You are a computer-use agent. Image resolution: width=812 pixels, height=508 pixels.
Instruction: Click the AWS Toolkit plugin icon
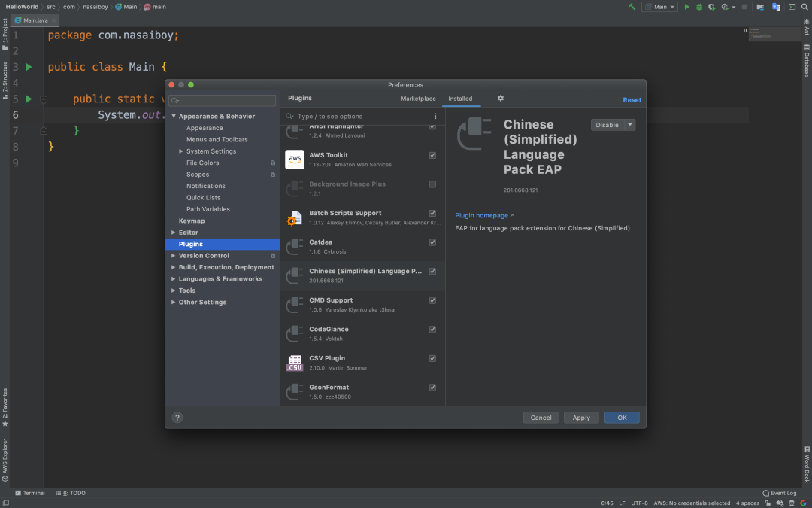click(294, 160)
